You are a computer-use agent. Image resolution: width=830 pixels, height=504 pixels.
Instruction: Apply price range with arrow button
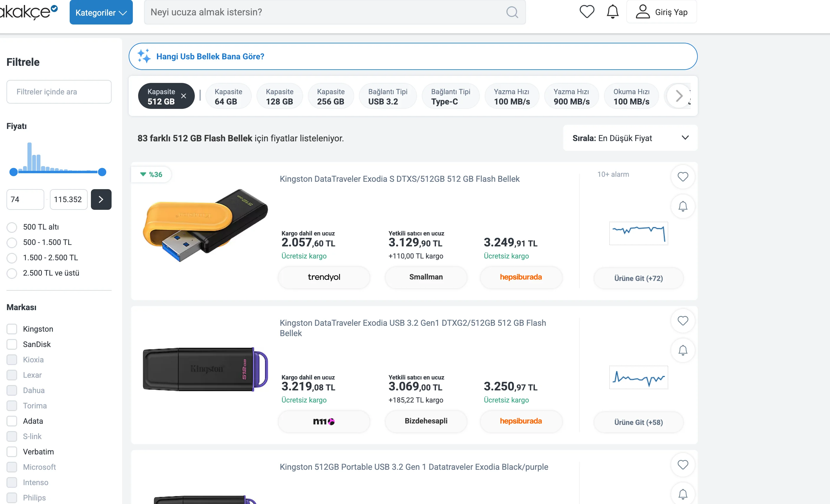point(101,199)
